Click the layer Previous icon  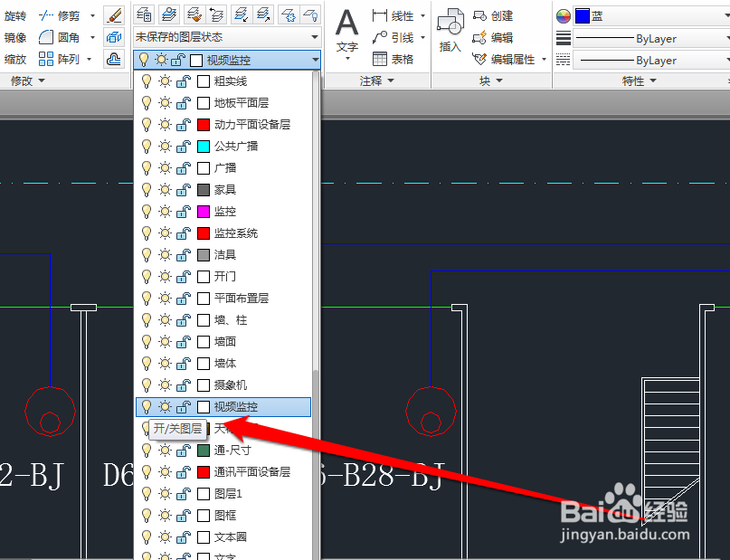point(216,15)
